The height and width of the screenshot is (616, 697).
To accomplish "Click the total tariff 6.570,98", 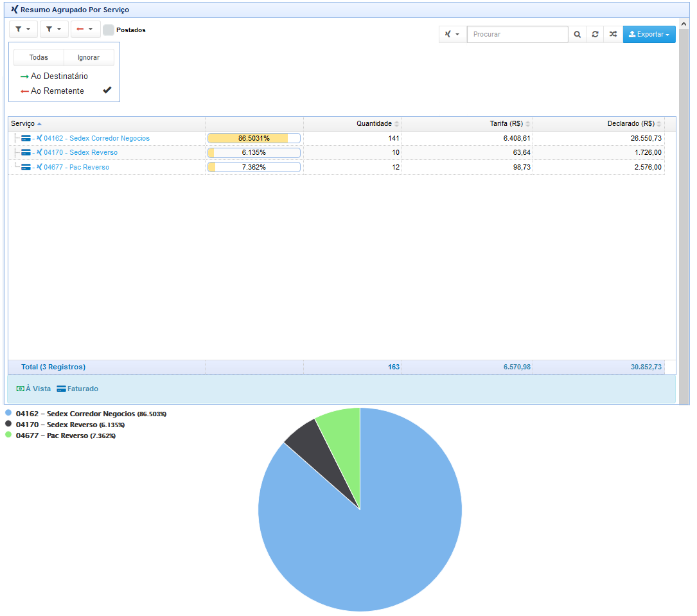I will (517, 367).
